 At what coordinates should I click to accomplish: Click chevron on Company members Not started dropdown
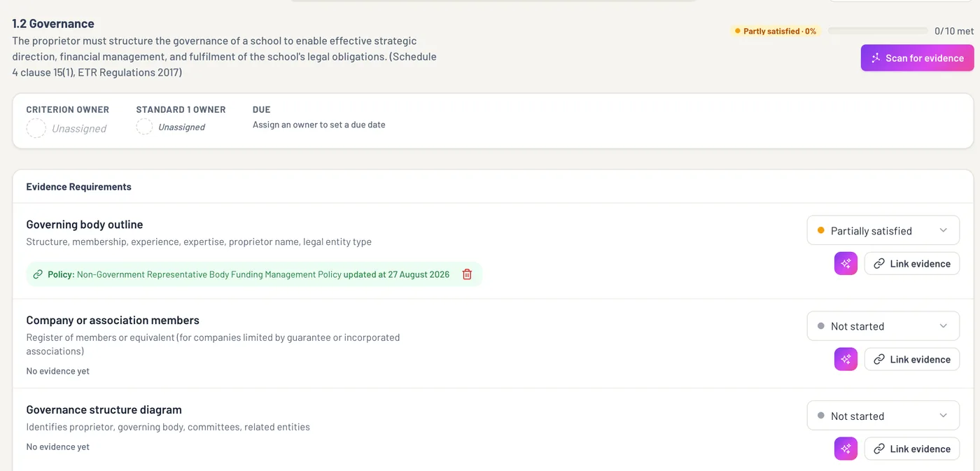point(943,326)
